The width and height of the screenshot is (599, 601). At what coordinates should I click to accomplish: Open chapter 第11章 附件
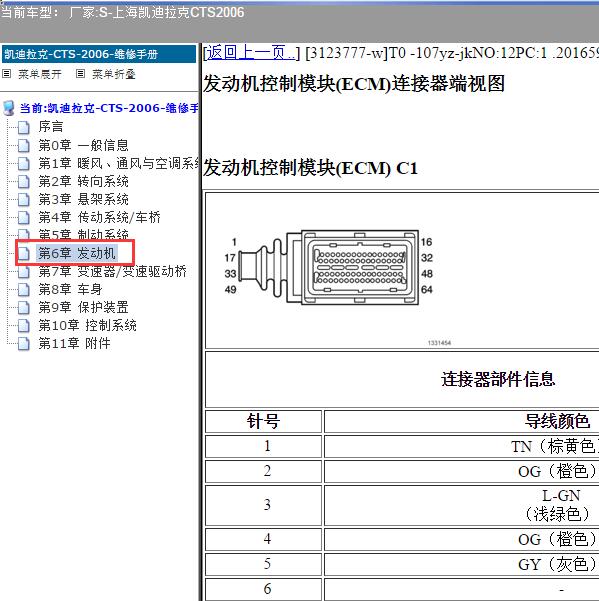tap(74, 343)
